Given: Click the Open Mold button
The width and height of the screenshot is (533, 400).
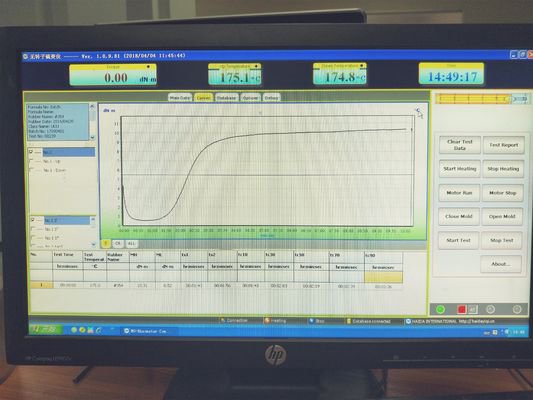Looking at the screenshot, I should [x=502, y=216].
